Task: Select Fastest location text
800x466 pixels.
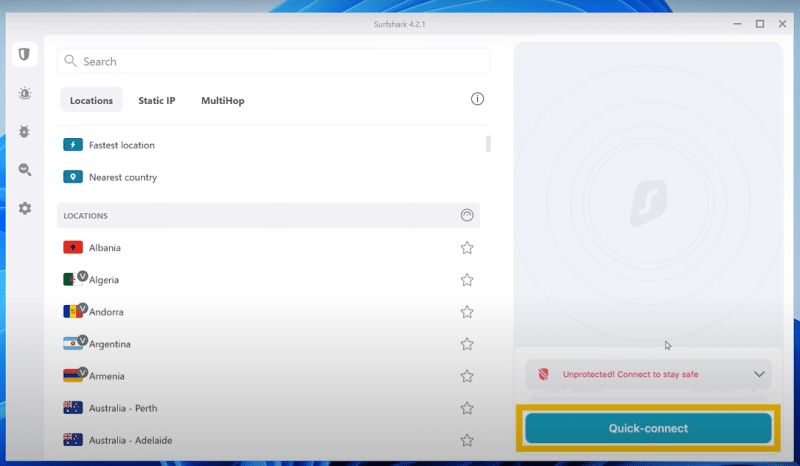Action: (121, 145)
